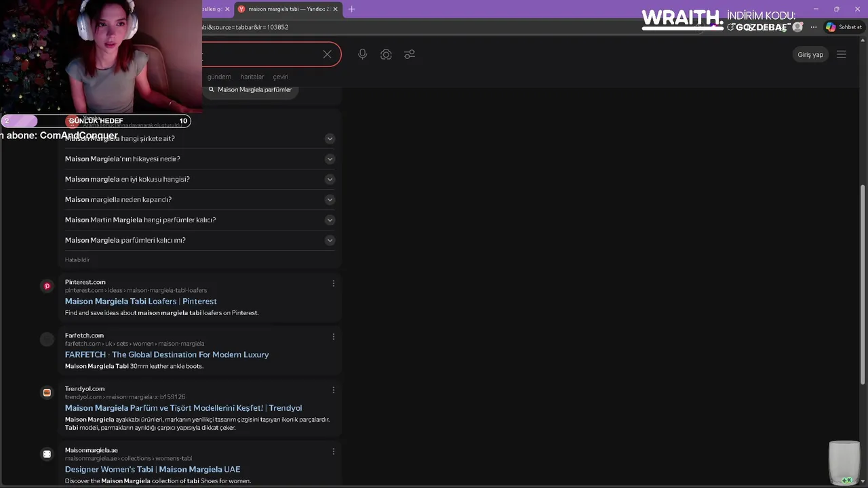Expand 'Maison Margiela parfümleri kalıcı mı?' chevron
This screenshot has width=868, height=488.
(330, 240)
